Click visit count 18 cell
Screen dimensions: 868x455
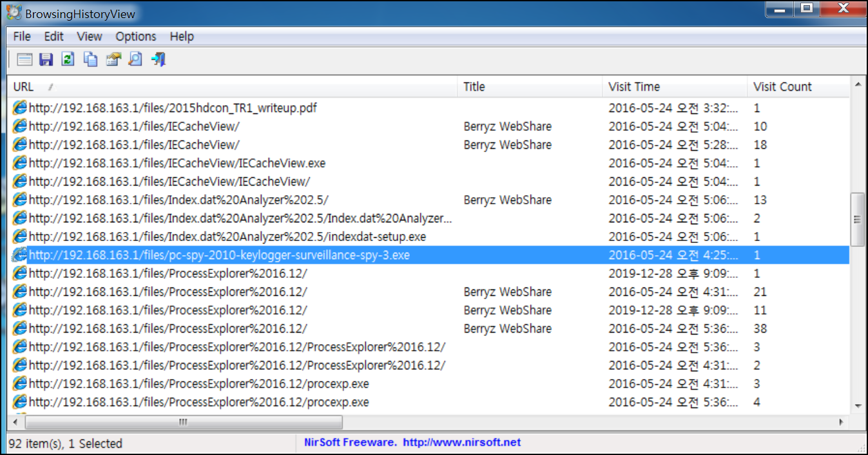(x=760, y=144)
